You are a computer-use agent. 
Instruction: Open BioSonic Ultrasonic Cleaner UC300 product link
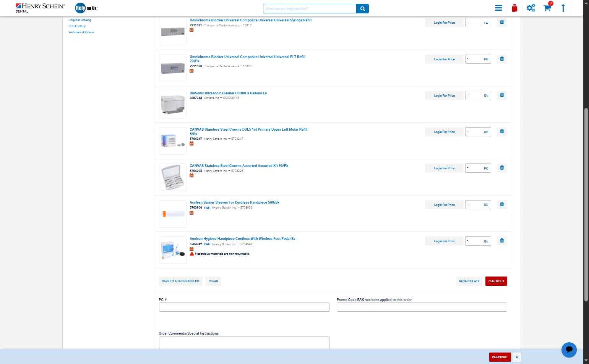pos(228,93)
